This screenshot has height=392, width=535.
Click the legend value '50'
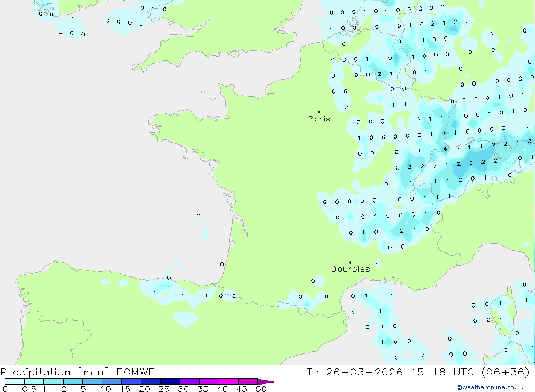point(262,389)
